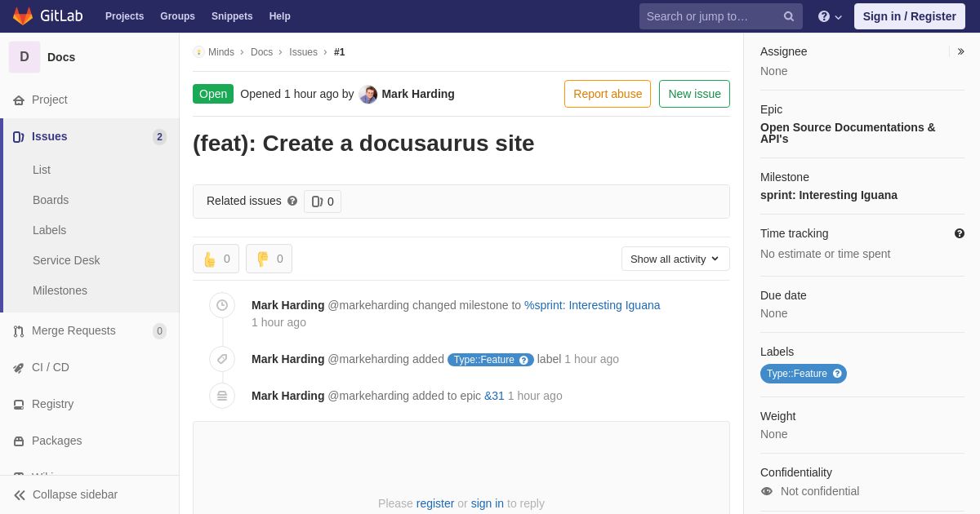
Task: Open the Snippets menu item
Action: click(232, 16)
